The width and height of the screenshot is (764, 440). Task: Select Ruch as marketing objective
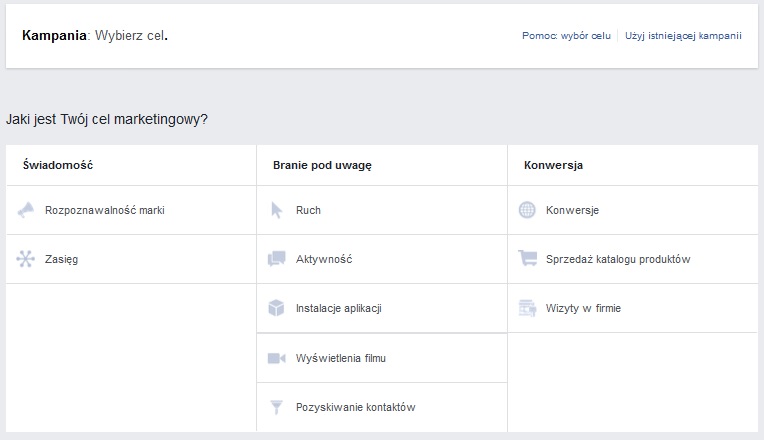(308, 210)
